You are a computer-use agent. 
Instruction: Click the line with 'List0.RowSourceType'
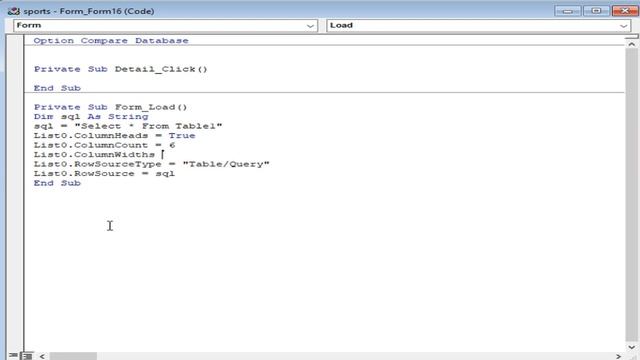[151, 164]
